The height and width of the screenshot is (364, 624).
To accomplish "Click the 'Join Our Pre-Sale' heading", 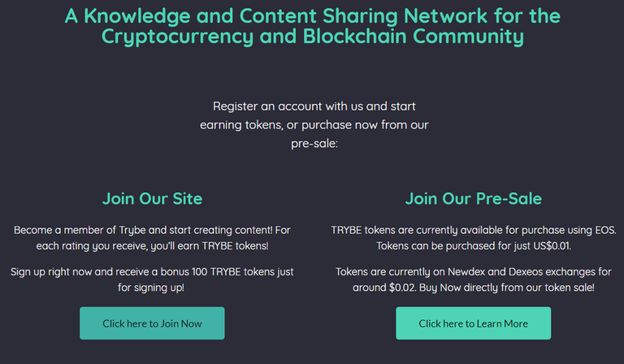I will (473, 198).
